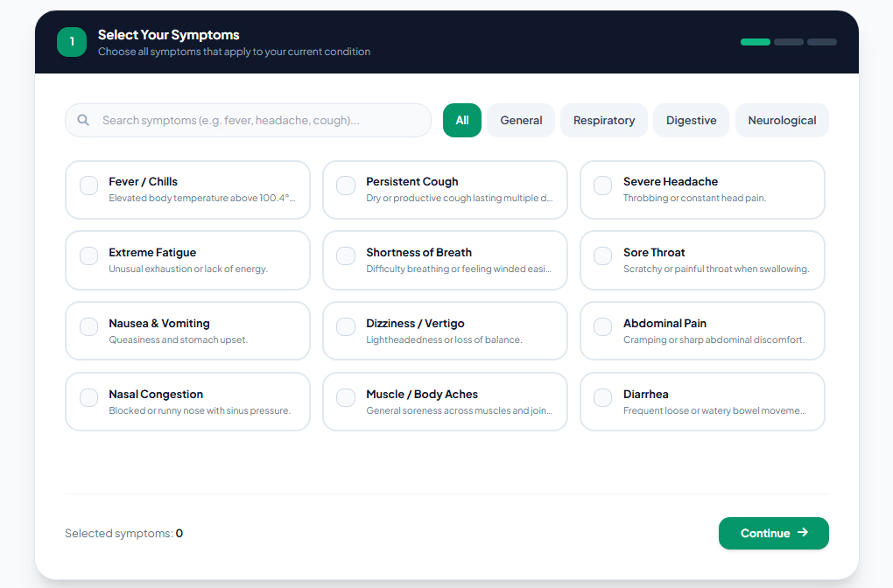Click 'Queasiness and stomach upset.' description

coord(179,339)
